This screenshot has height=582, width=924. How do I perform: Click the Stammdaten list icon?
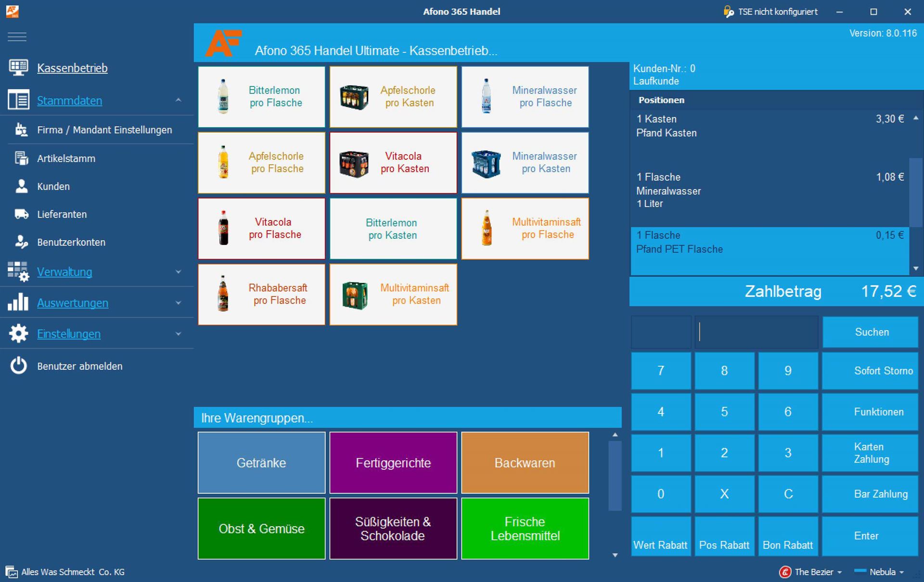point(18,100)
